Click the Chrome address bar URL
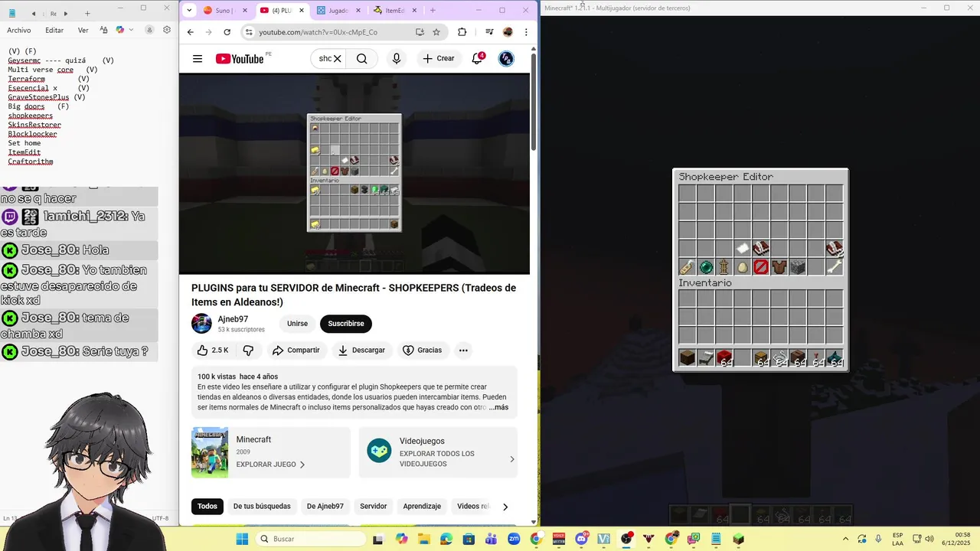This screenshot has width=980, height=551. pos(318,32)
